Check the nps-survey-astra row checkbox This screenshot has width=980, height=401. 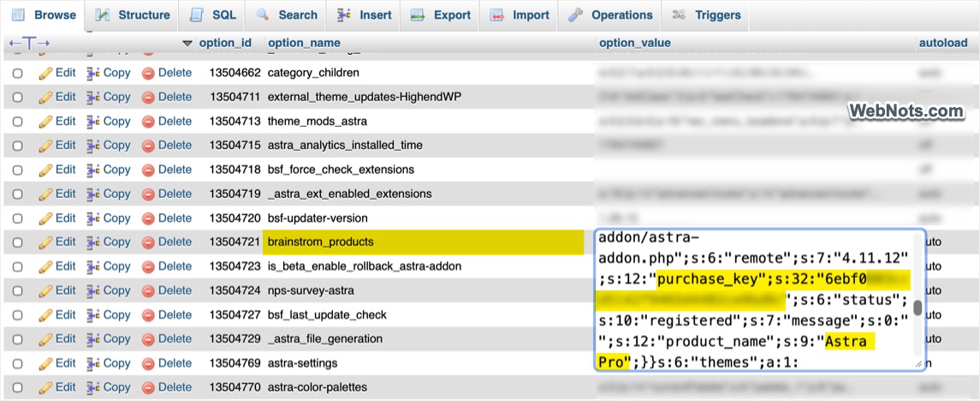pos(17,291)
